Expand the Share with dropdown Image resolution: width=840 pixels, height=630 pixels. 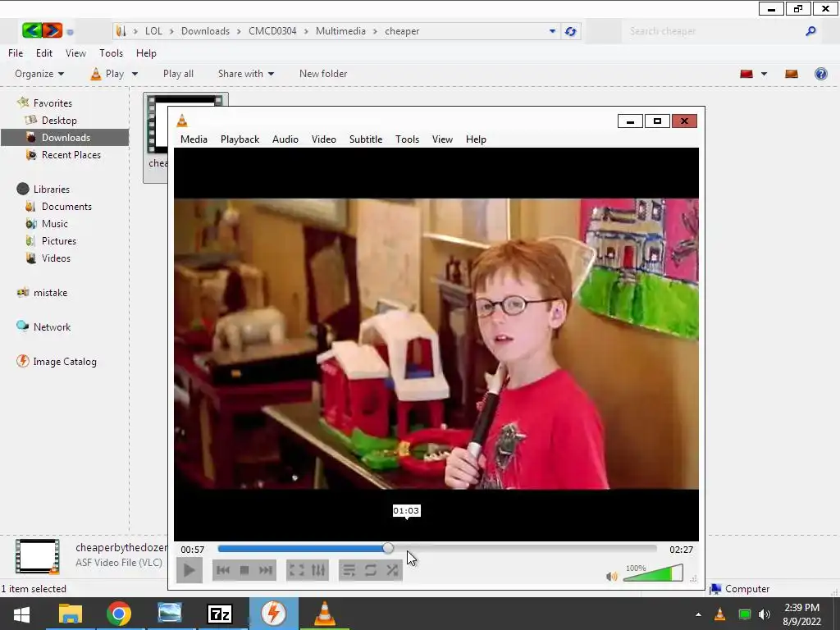point(246,74)
